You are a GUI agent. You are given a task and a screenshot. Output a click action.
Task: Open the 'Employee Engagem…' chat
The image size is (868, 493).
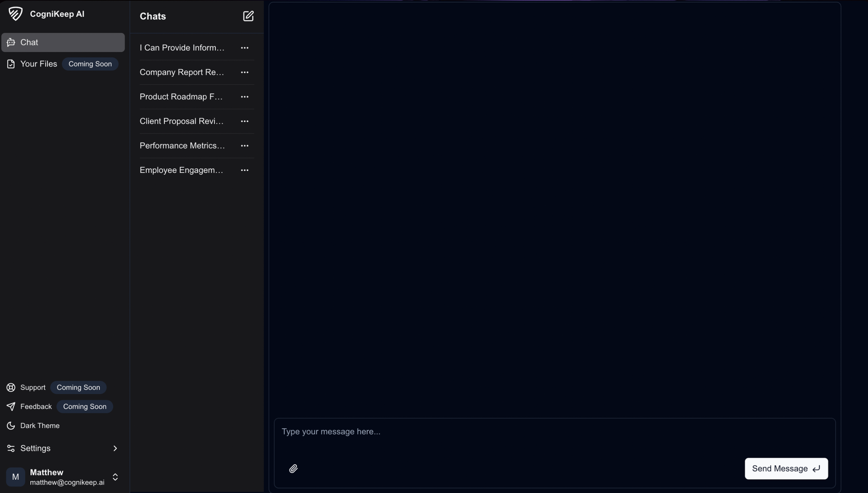(x=182, y=170)
